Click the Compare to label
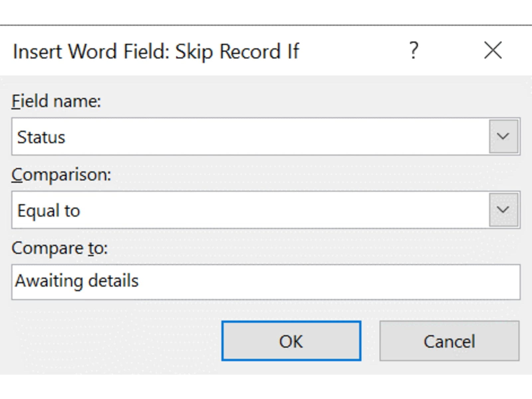The width and height of the screenshot is (532, 399). [60, 248]
